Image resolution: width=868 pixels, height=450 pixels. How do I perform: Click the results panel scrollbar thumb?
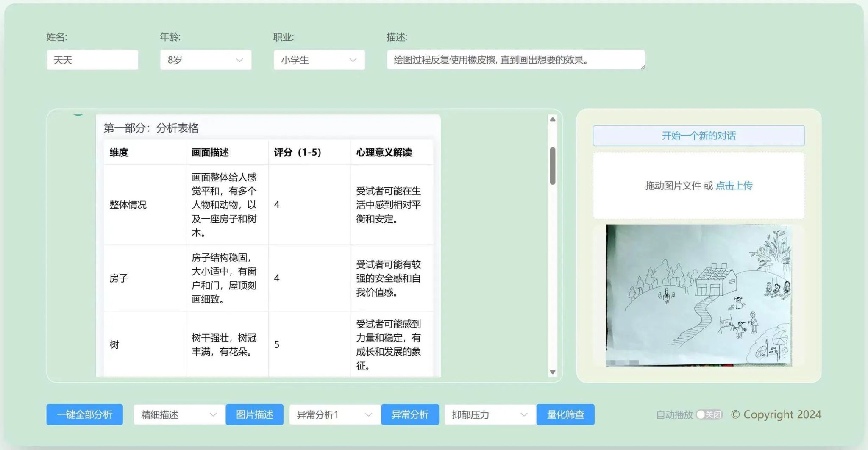pyautogui.click(x=553, y=166)
